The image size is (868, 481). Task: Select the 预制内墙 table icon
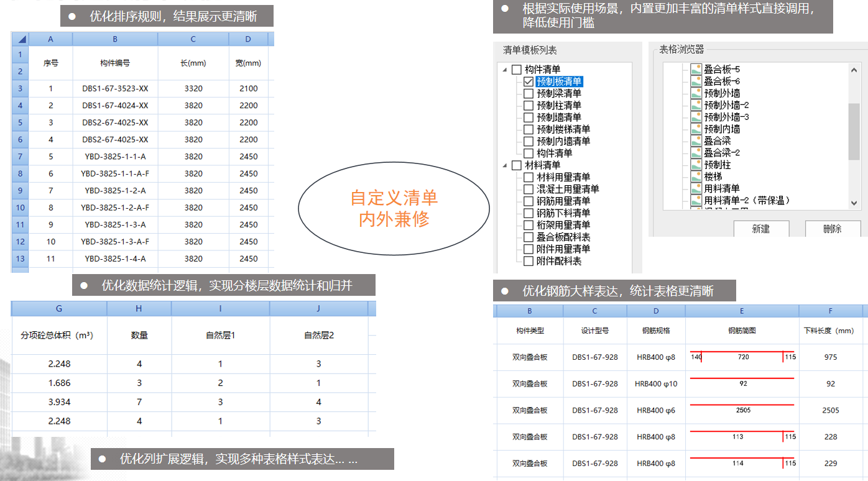pyautogui.click(x=696, y=129)
